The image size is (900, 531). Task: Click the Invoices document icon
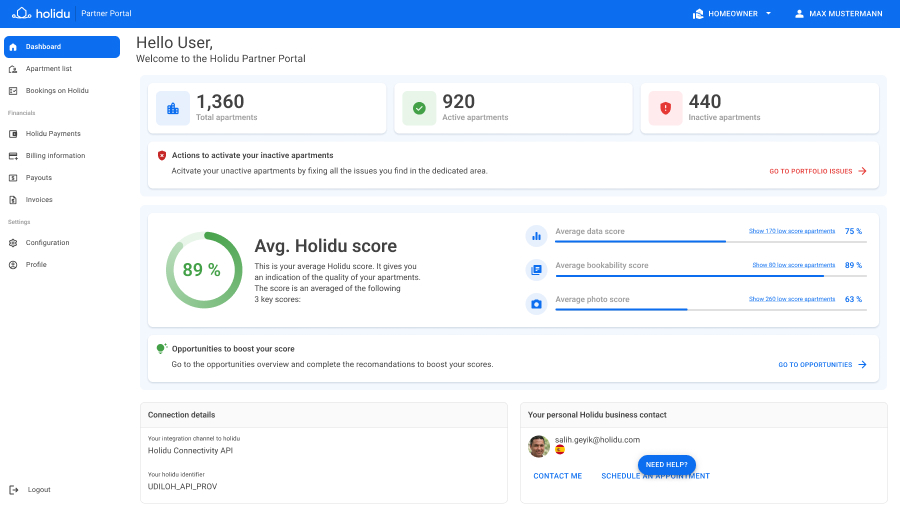point(13,200)
